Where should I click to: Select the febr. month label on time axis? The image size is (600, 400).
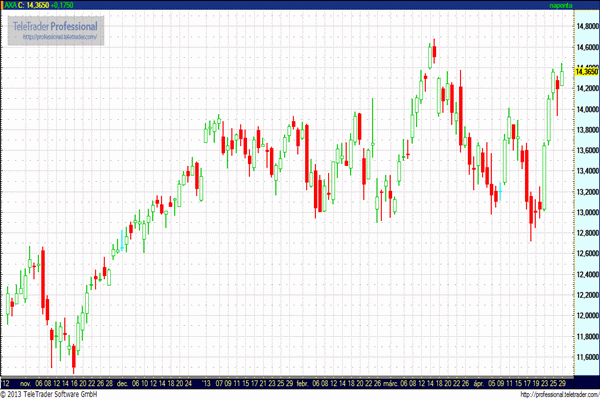tap(300, 382)
